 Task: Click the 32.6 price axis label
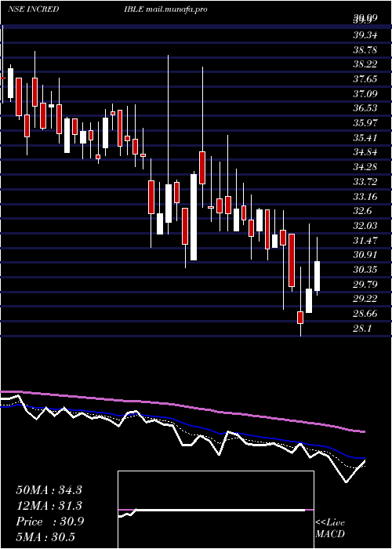(362, 210)
